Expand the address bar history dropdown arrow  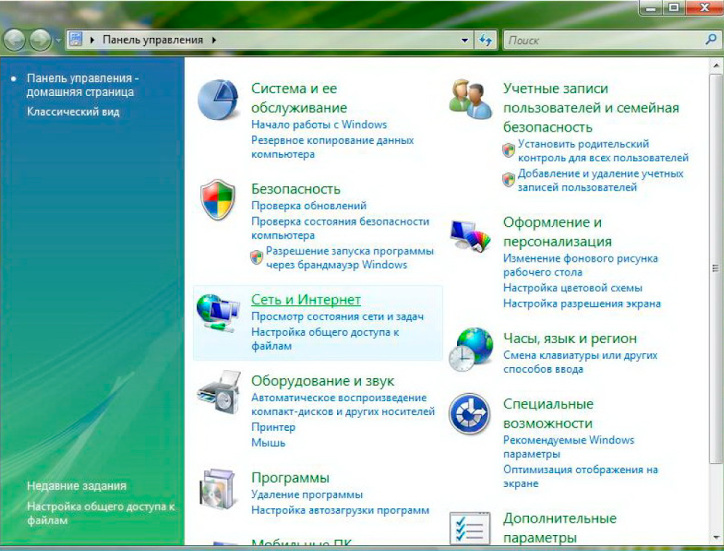[x=465, y=40]
